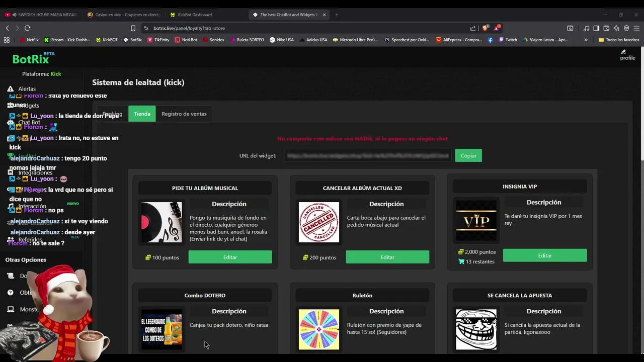Toggle the browser sidebar panel icon
644x362 pixels.
point(596,28)
